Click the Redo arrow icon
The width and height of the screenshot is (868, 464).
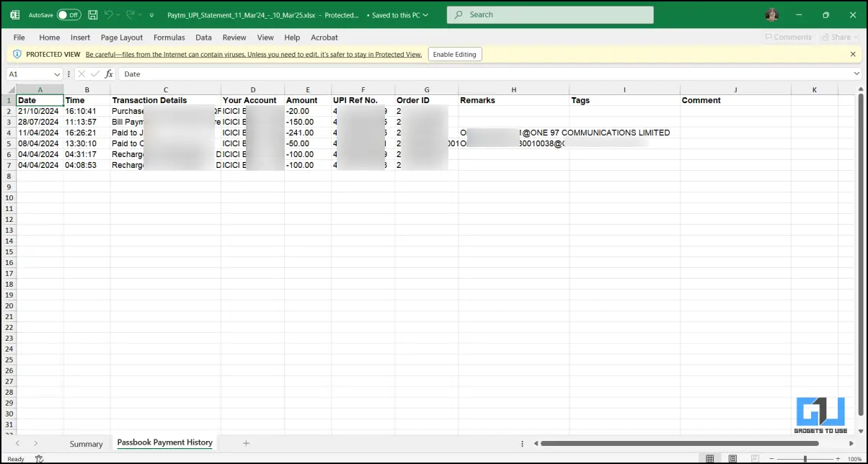[130, 14]
